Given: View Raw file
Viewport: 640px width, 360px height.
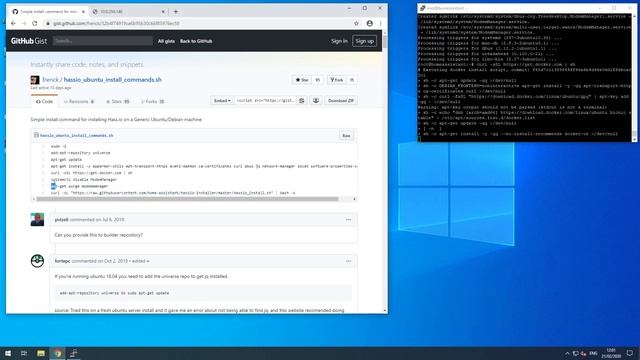Looking at the screenshot, I should (x=346, y=136).
